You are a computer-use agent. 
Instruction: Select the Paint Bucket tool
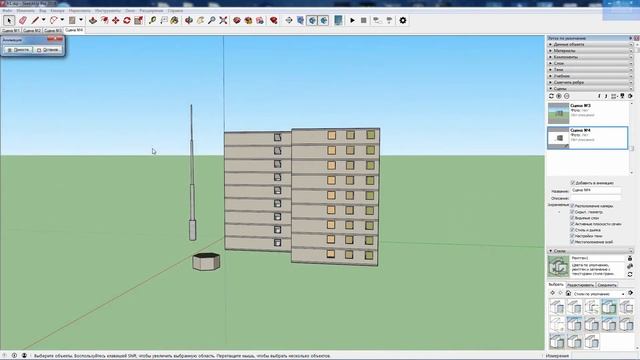(175, 20)
